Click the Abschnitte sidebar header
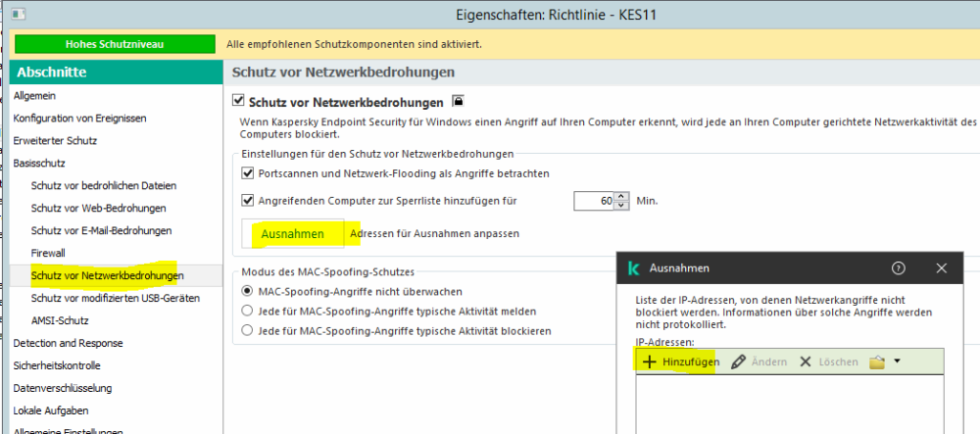Viewport: 980px width, 434px height. 117,72
